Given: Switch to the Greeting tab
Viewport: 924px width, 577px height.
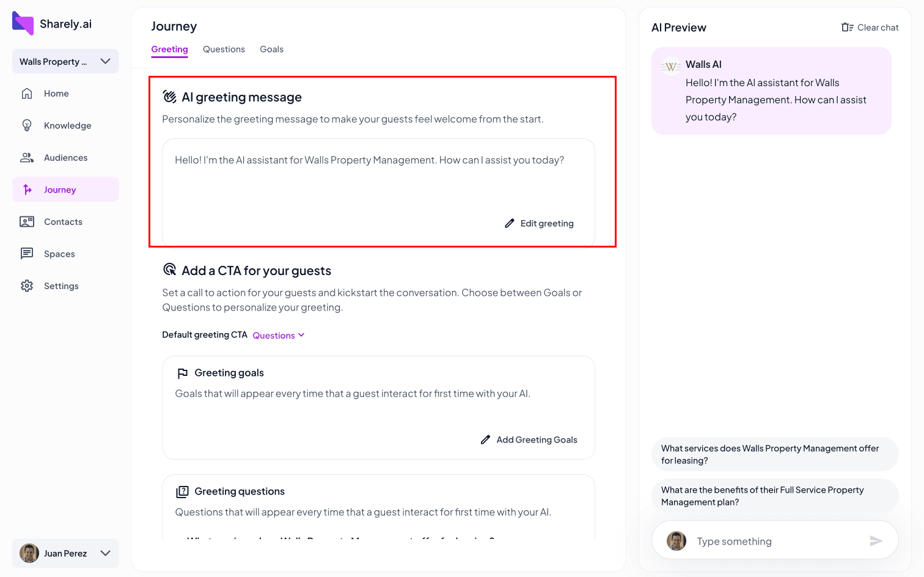Looking at the screenshot, I should [x=169, y=49].
